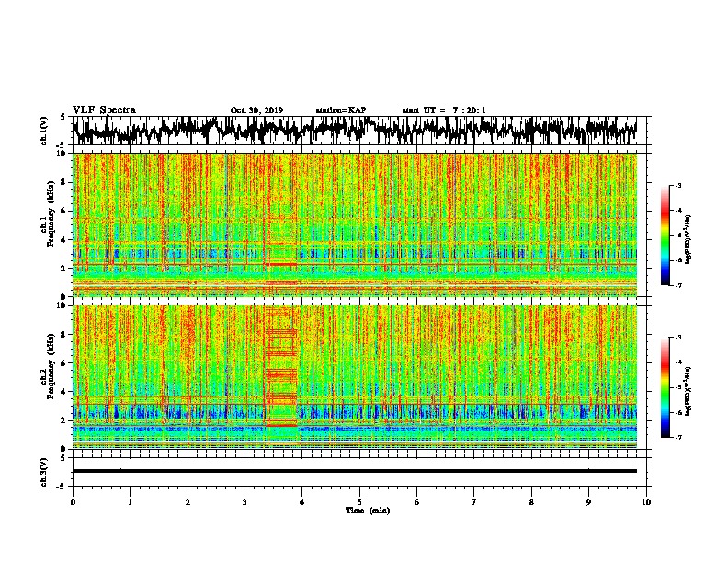Select the "start UT = 7:20:1" text
The width and height of the screenshot is (728, 563).
pyautogui.click(x=444, y=110)
